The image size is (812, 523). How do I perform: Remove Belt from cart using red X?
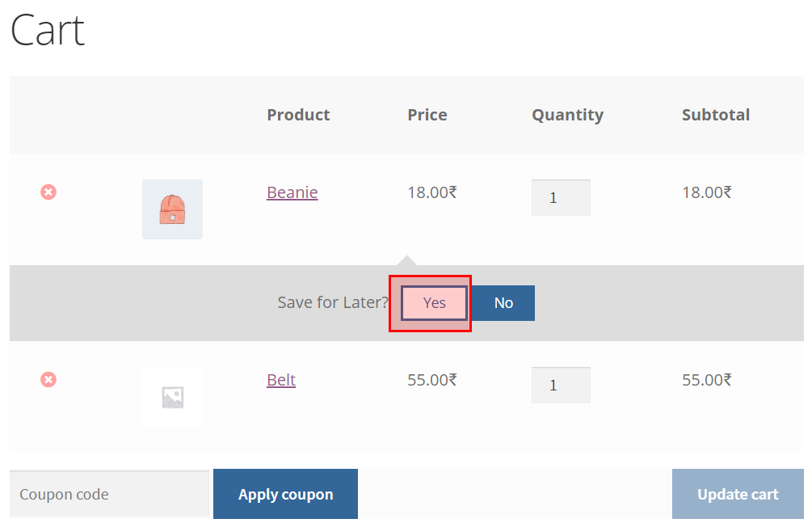point(48,380)
